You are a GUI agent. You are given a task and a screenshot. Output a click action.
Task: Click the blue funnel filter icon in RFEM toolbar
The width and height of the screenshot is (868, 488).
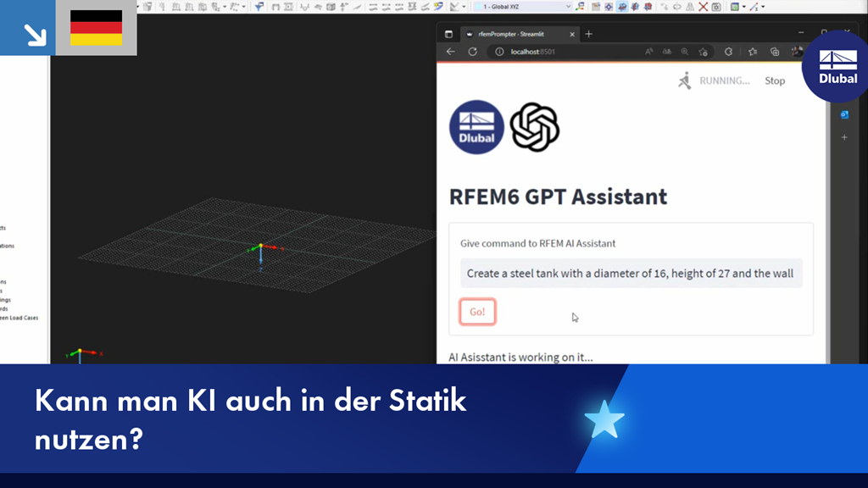[x=259, y=7]
